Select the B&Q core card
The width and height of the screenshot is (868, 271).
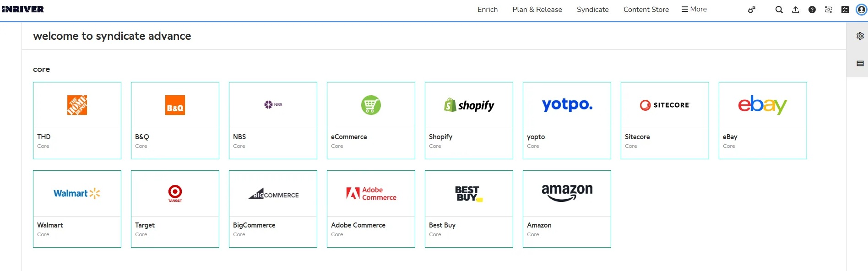(175, 120)
